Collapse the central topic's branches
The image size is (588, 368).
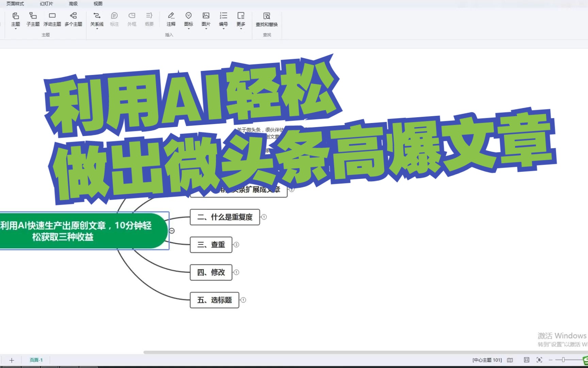[x=172, y=231]
